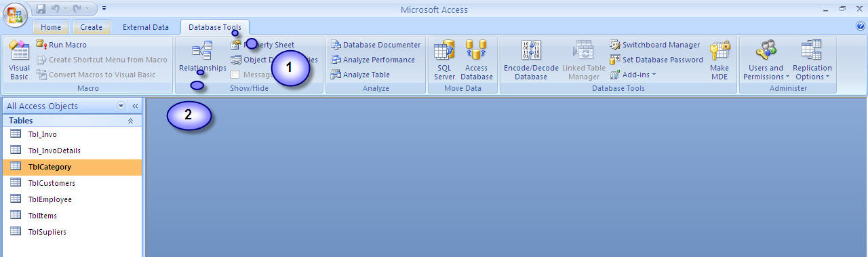Select the TblCustomers table

tap(71, 183)
